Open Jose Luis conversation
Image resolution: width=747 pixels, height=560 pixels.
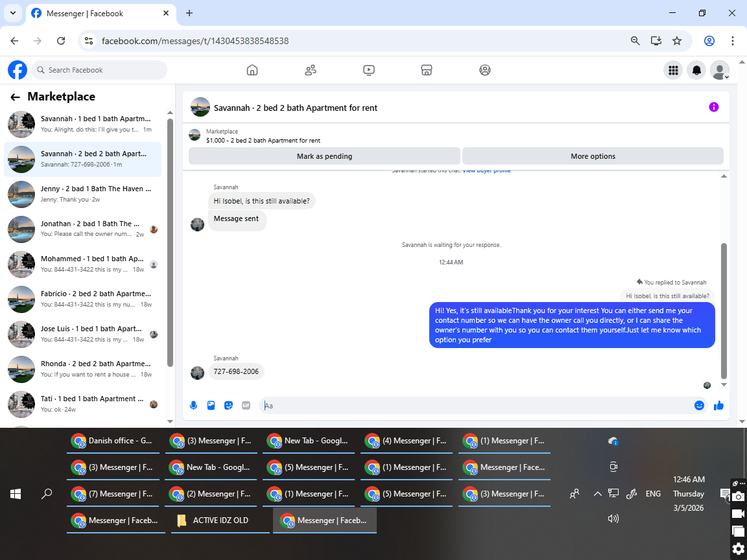[x=83, y=334]
